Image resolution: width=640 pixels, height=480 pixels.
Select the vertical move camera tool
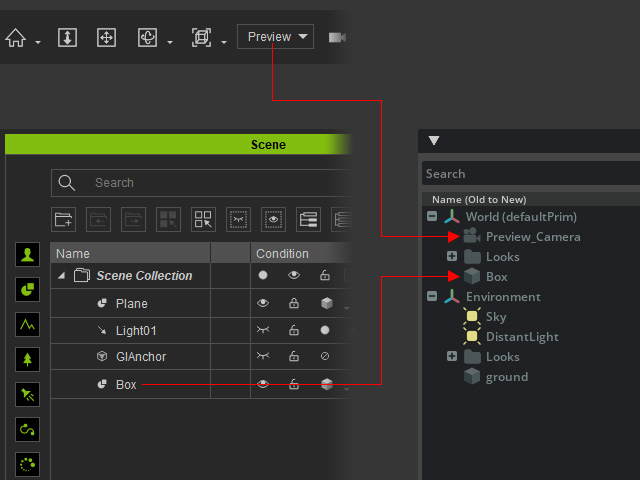click(68, 38)
